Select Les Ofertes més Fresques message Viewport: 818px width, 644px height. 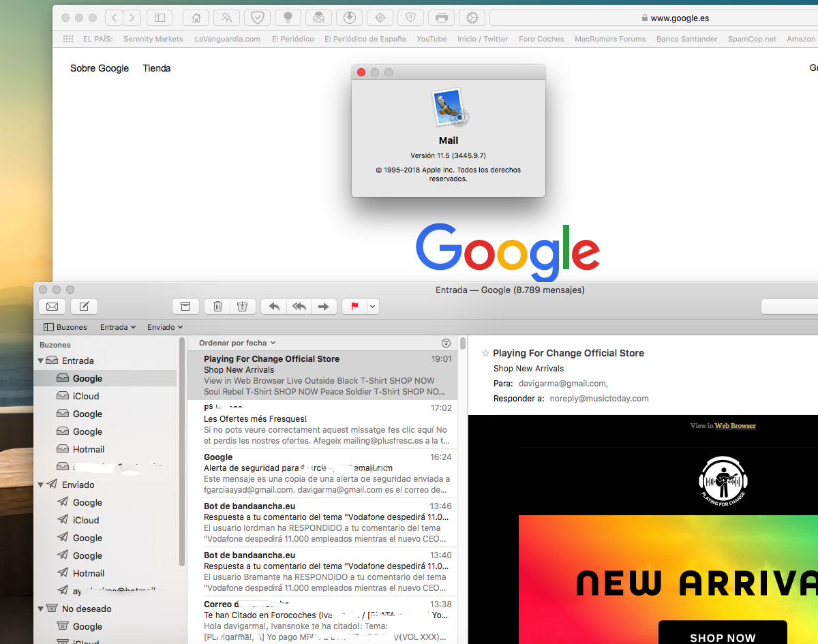pos(322,425)
